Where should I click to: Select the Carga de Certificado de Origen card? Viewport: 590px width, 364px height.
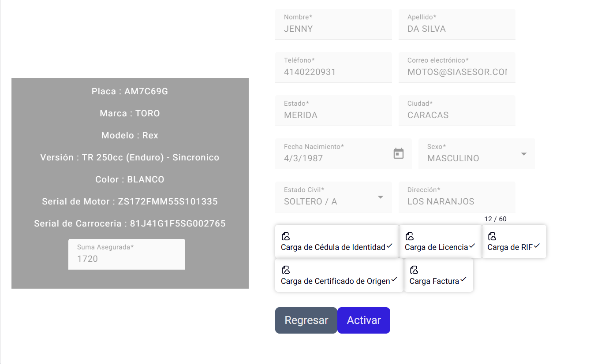[339, 275]
